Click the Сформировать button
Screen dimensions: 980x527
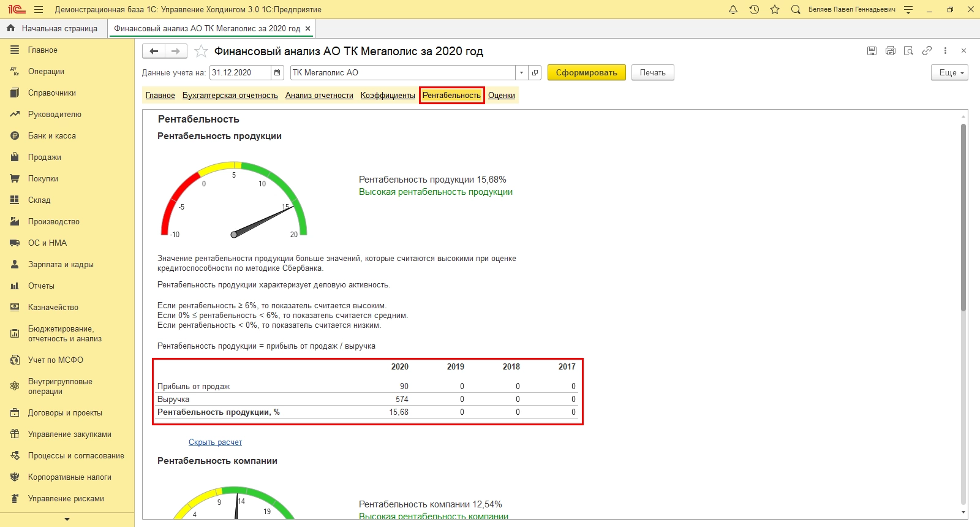coord(587,72)
